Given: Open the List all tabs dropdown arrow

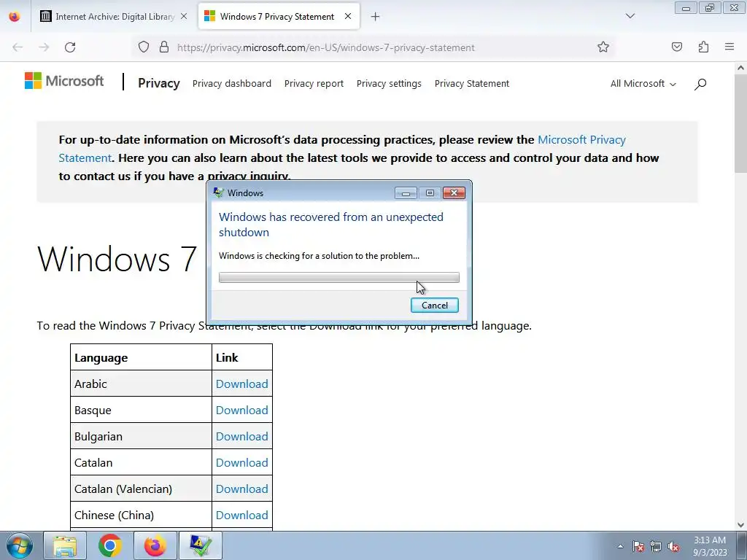Looking at the screenshot, I should click(x=630, y=16).
